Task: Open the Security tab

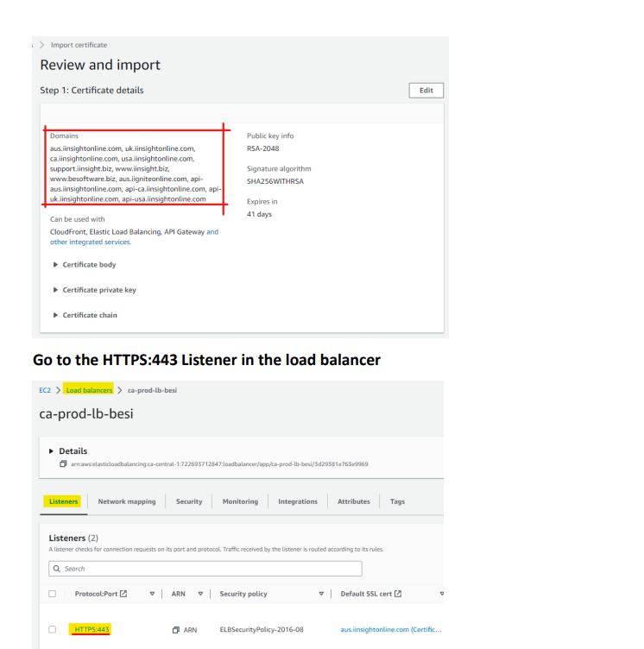Action: [189, 501]
